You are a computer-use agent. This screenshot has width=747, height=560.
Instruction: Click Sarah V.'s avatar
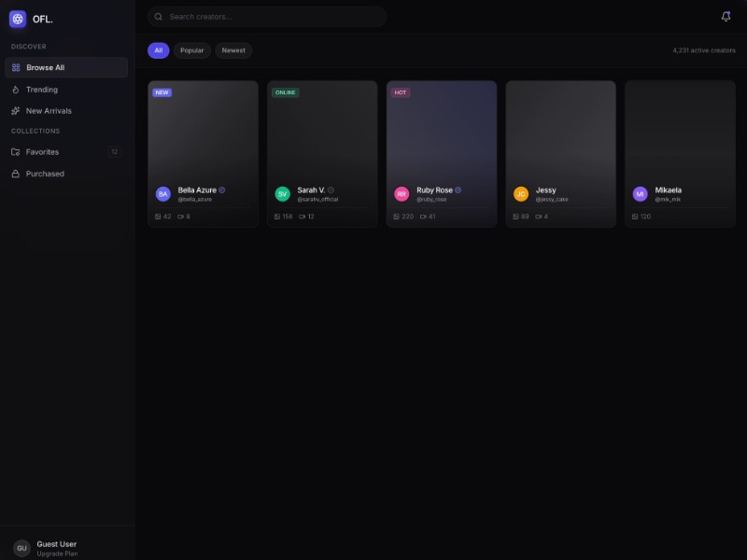tap(282, 193)
